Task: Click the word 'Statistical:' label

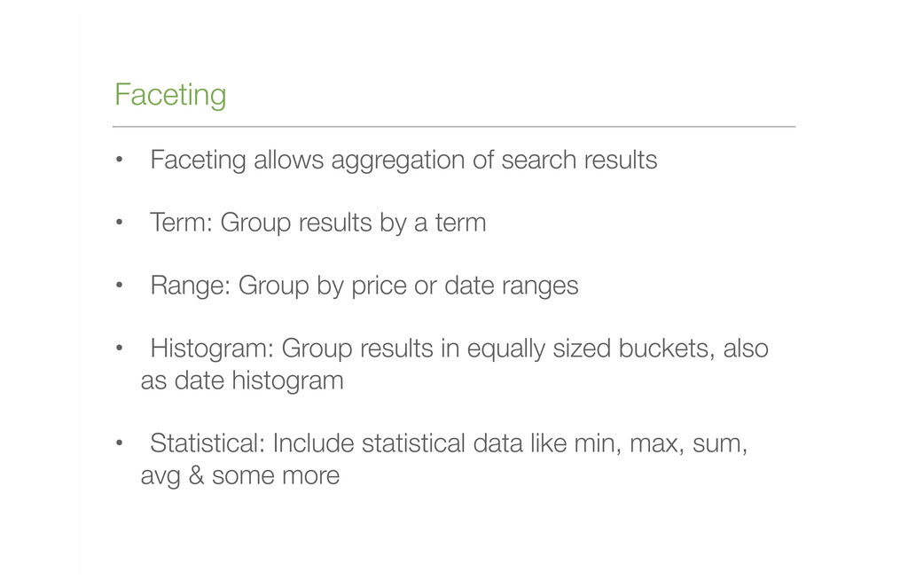Action: pos(207,443)
